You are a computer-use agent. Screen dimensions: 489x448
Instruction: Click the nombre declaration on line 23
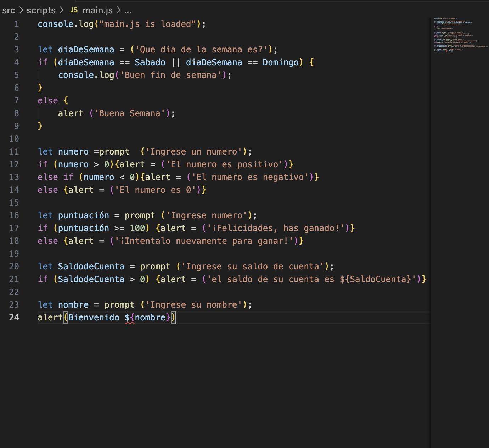coord(73,305)
